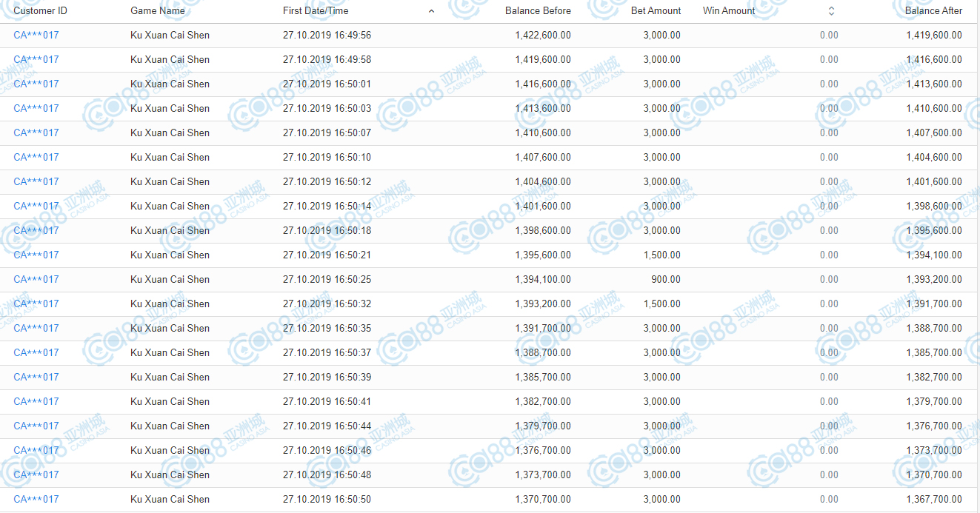This screenshot has width=980, height=513.
Task: Select Ku Xuan Cai Shen in 16:50:46 row
Action: point(170,451)
